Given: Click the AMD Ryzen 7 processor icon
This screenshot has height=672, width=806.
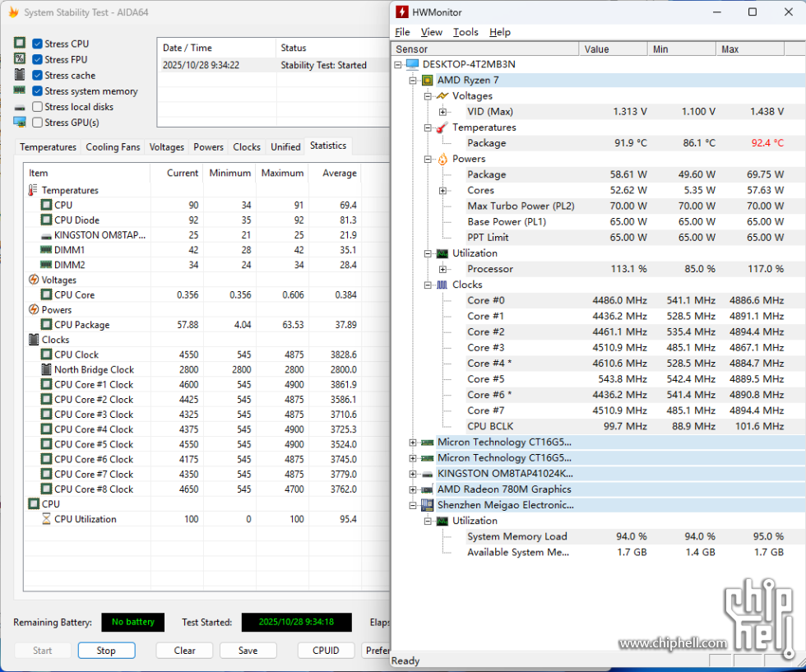Looking at the screenshot, I should point(427,81).
